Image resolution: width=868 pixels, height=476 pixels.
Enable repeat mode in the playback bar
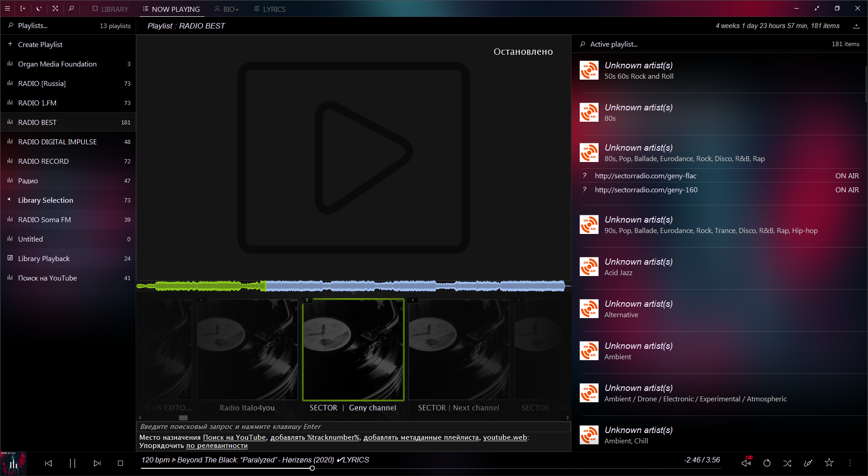pos(766,463)
